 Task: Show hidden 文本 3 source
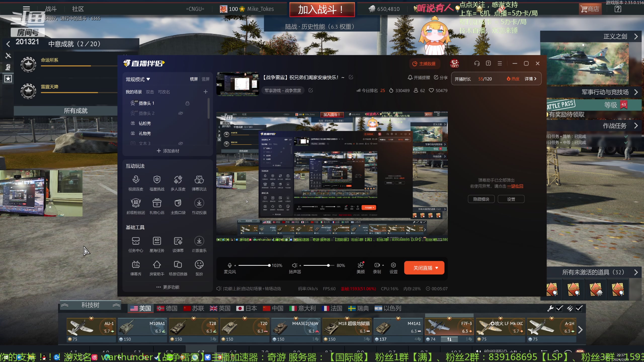[x=181, y=143]
